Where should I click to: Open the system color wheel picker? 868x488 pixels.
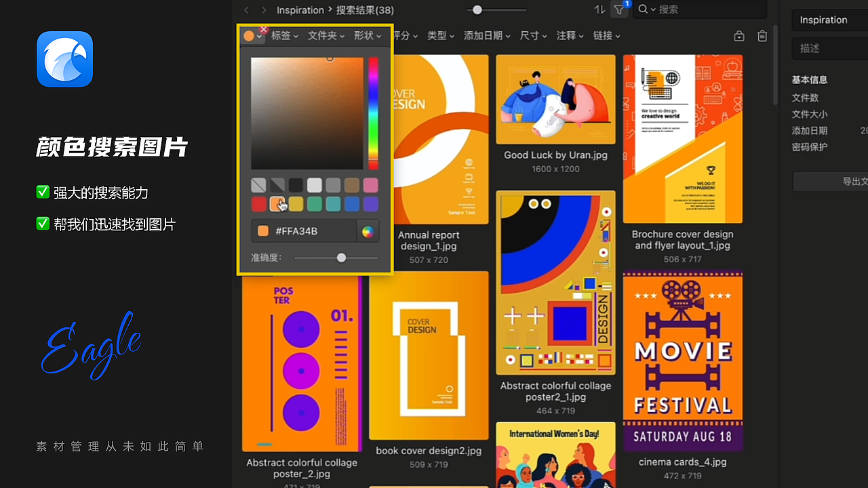click(368, 231)
